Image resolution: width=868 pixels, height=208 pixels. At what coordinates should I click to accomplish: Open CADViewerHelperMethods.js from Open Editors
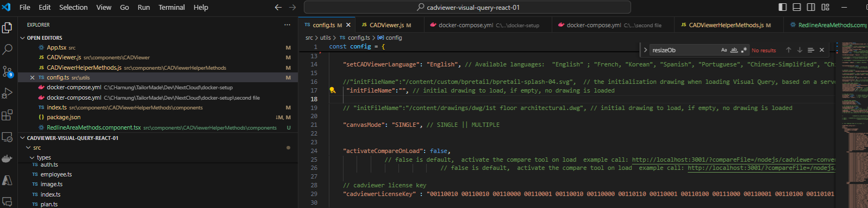(x=158, y=68)
